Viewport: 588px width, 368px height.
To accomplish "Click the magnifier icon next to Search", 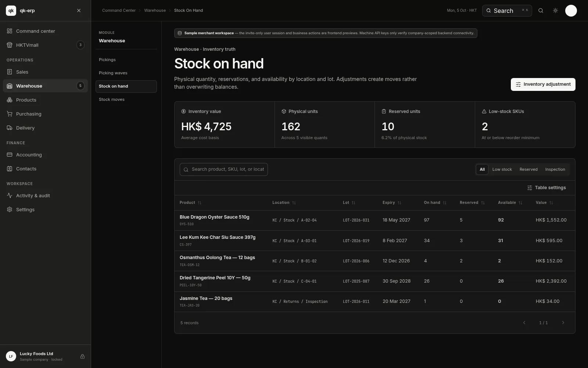I will pos(541,11).
